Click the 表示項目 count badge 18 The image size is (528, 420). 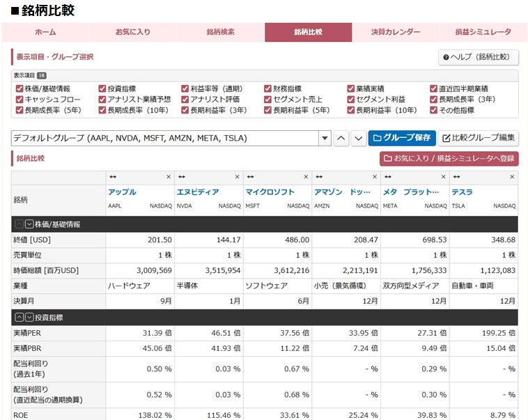point(41,75)
